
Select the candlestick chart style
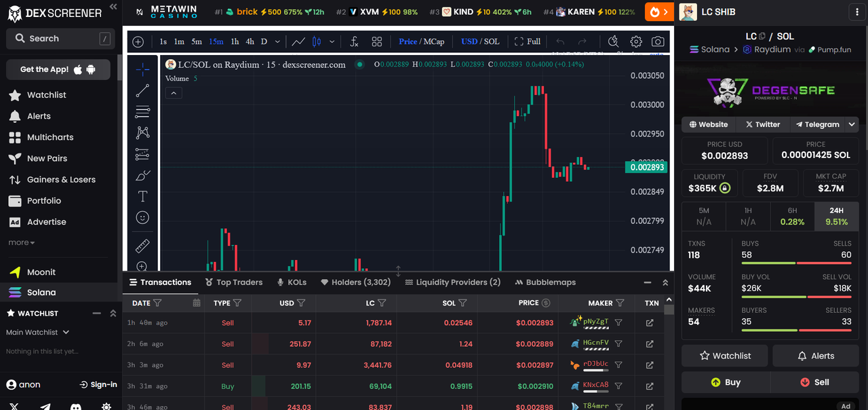317,41
